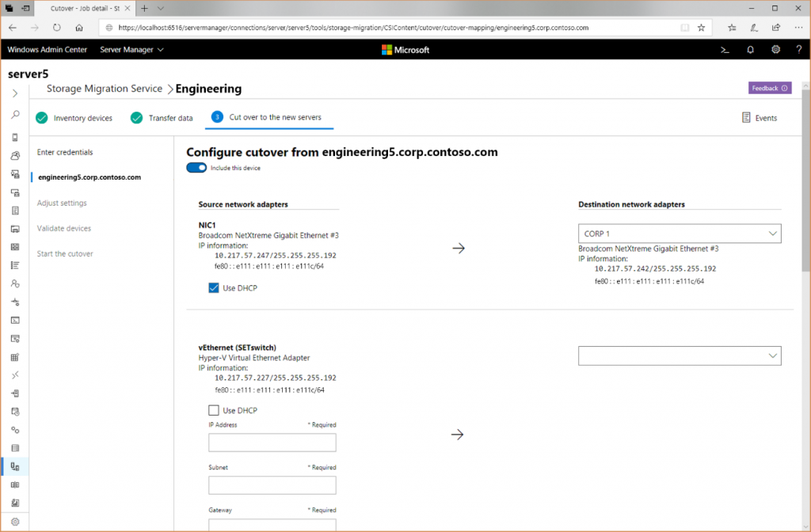811x532 pixels.
Task: Check Use DHCP for vEthernet SETswitch
Action: point(214,410)
